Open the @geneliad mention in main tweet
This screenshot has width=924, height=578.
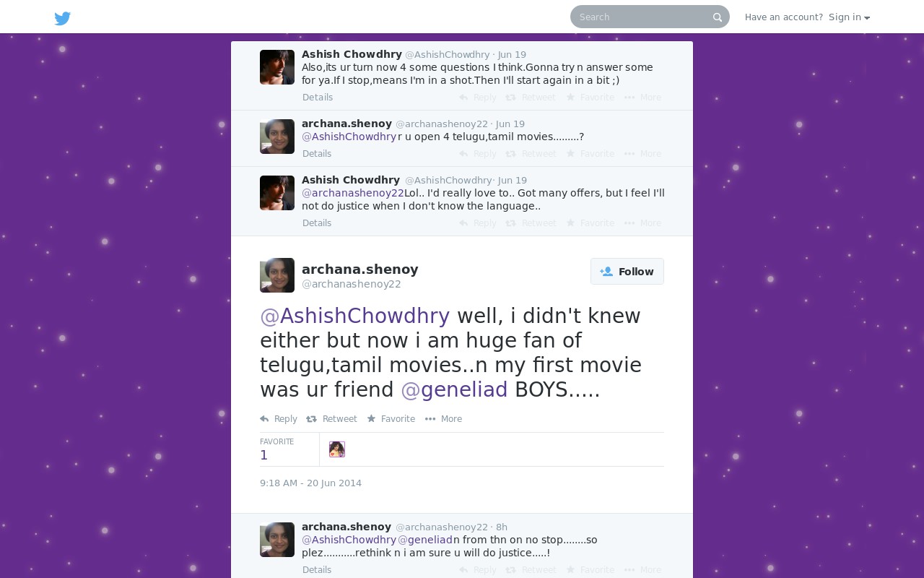454,389
